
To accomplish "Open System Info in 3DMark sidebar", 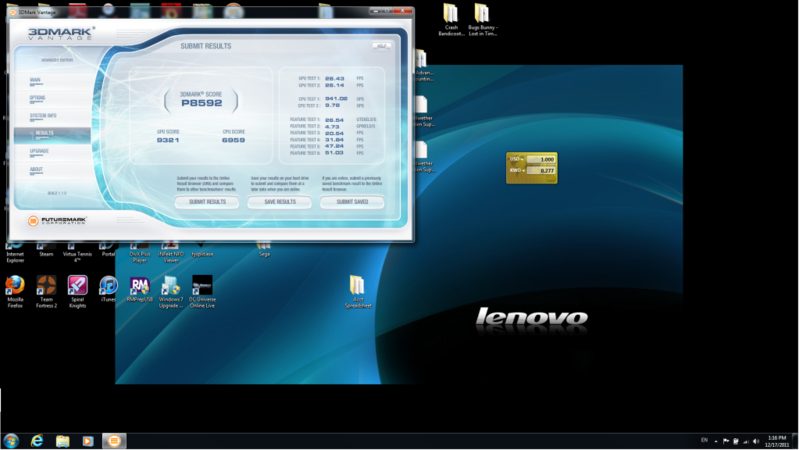I will tap(43, 116).
